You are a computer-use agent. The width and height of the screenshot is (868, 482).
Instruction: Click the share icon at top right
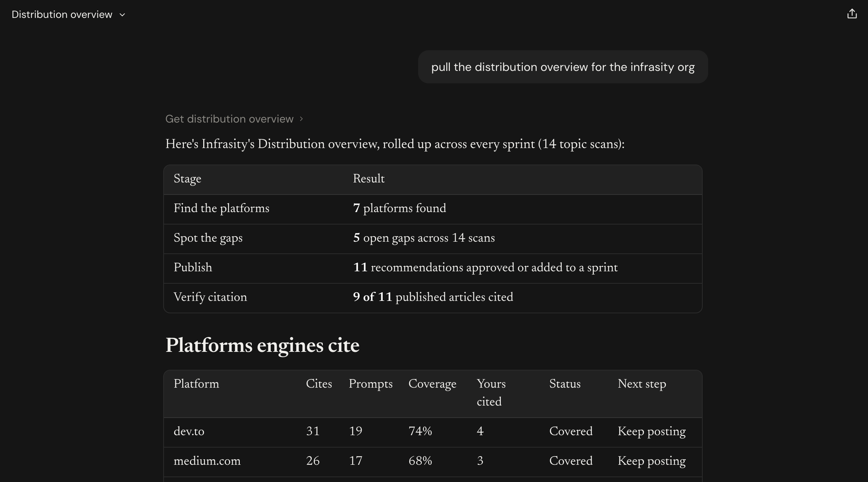pos(852,14)
